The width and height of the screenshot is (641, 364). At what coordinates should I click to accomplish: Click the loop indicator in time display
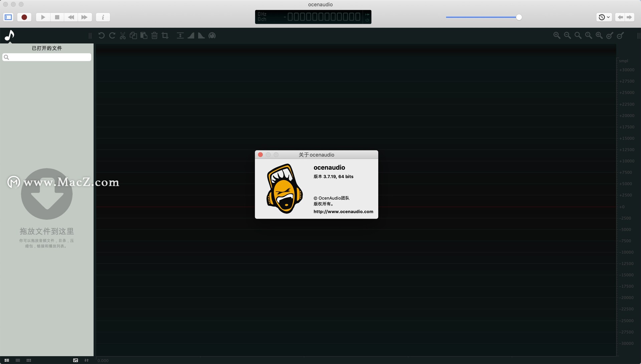[367, 20]
